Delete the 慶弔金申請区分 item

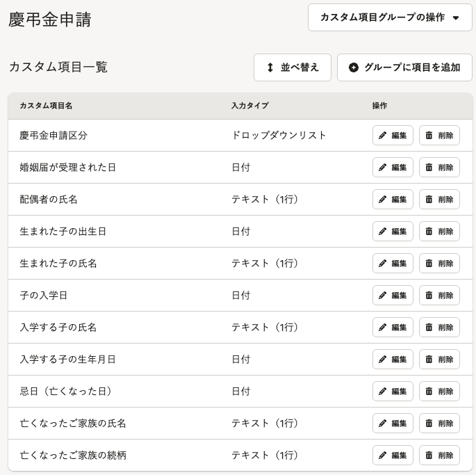point(439,135)
